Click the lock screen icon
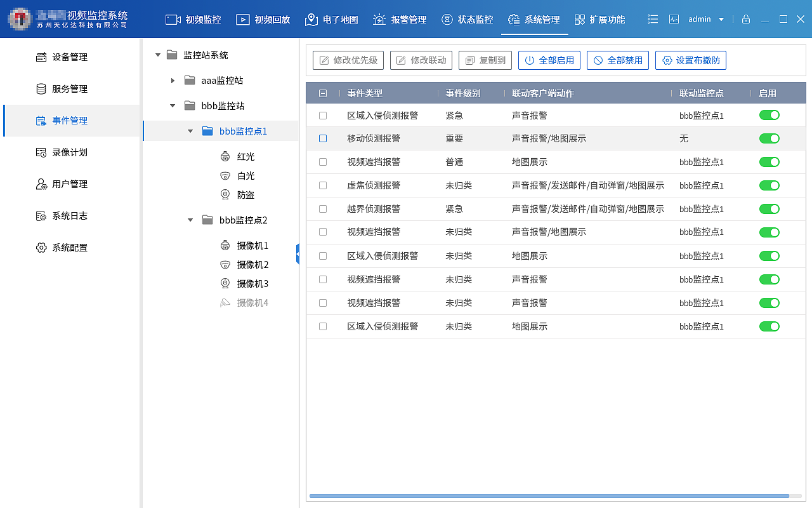Viewport: 812px width, 508px height. (x=746, y=19)
